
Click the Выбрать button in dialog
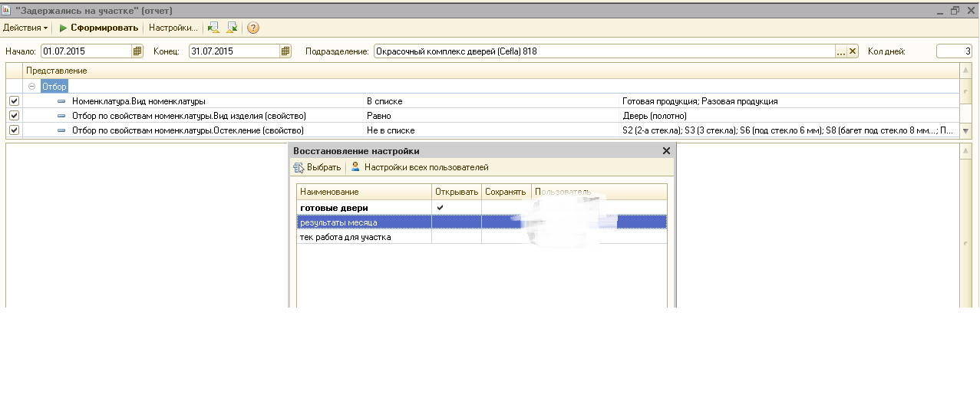(317, 167)
